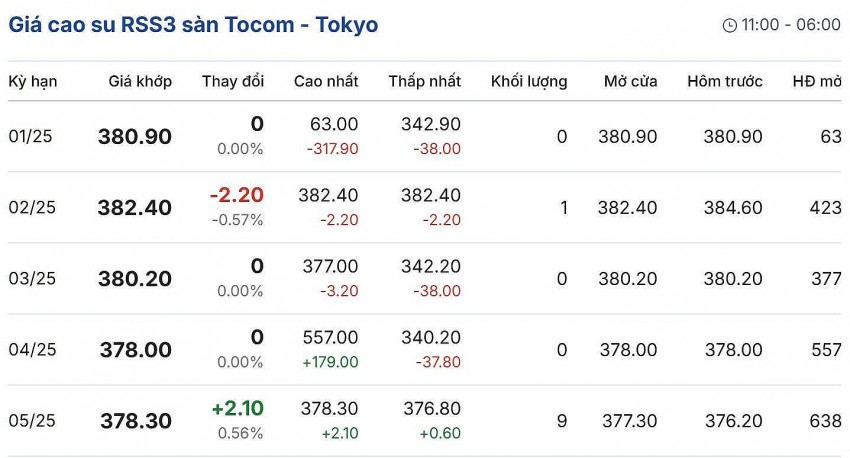Image resolution: width=850 pixels, height=458 pixels.
Task: Click the 'Mở cửa' column header
Action: point(630,81)
